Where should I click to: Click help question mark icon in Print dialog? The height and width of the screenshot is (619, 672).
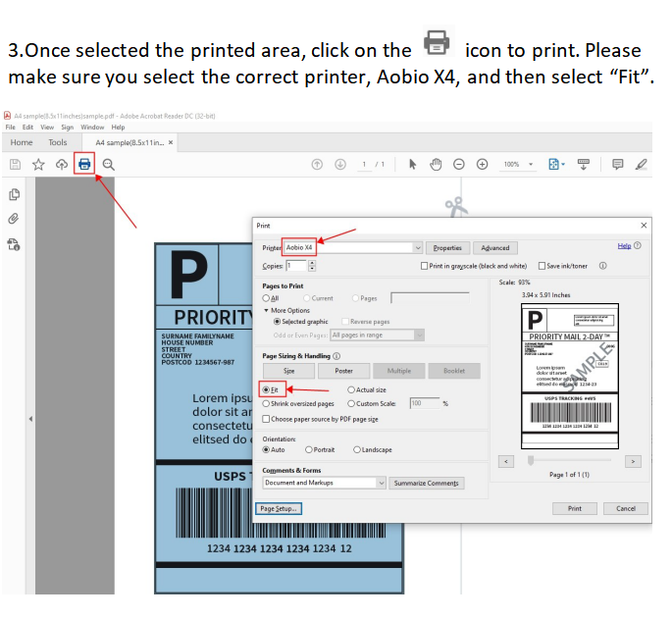pos(638,245)
